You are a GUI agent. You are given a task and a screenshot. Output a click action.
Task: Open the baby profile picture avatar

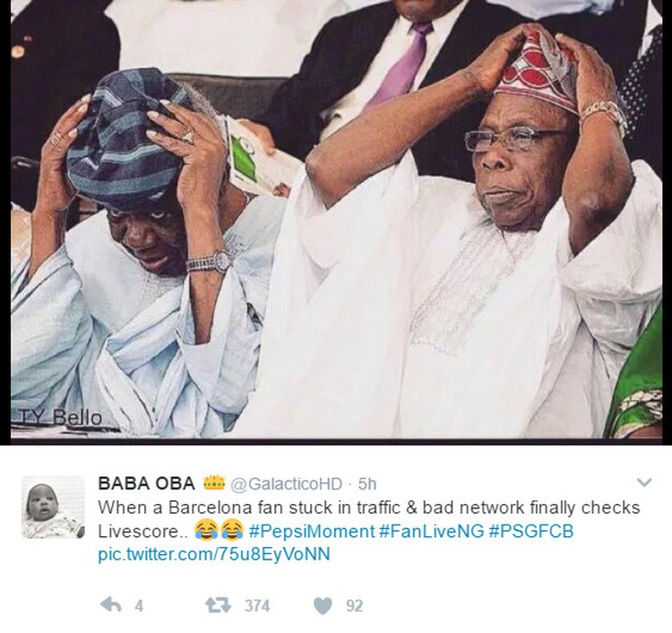(54, 507)
